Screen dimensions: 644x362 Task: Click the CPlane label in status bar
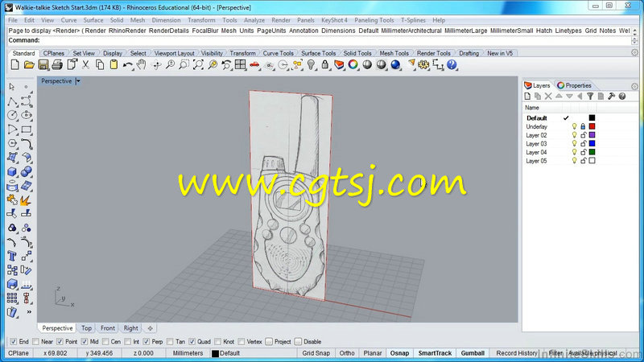pyautogui.click(x=19, y=353)
